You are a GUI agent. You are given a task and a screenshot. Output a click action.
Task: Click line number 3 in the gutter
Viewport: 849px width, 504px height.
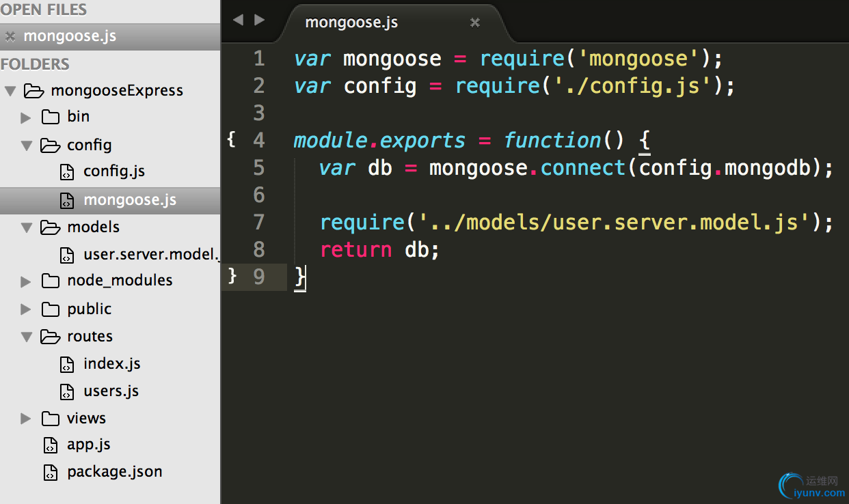pyautogui.click(x=258, y=113)
